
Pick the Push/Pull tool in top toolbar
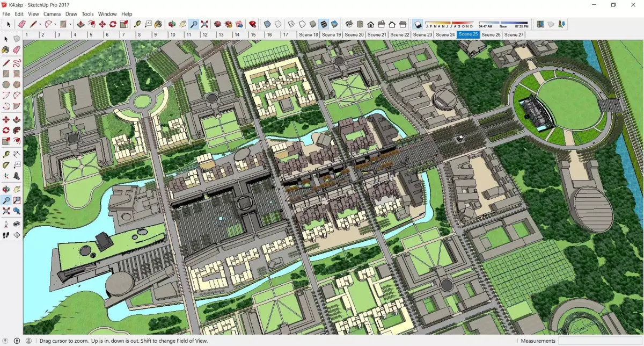pyautogui.click(x=80, y=24)
